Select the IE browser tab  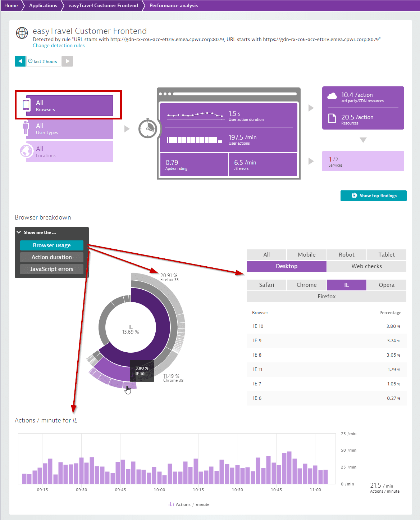point(347,285)
